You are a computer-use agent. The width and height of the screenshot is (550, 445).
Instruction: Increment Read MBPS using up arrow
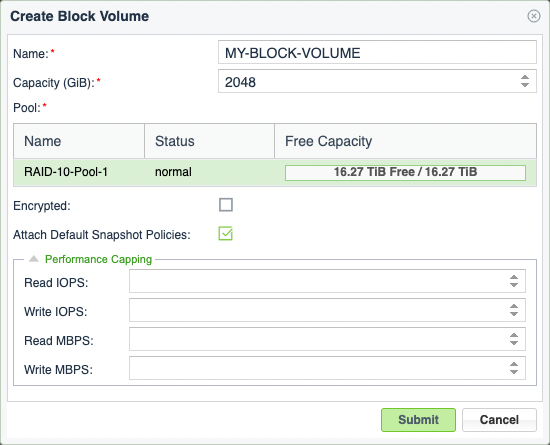(x=514, y=336)
